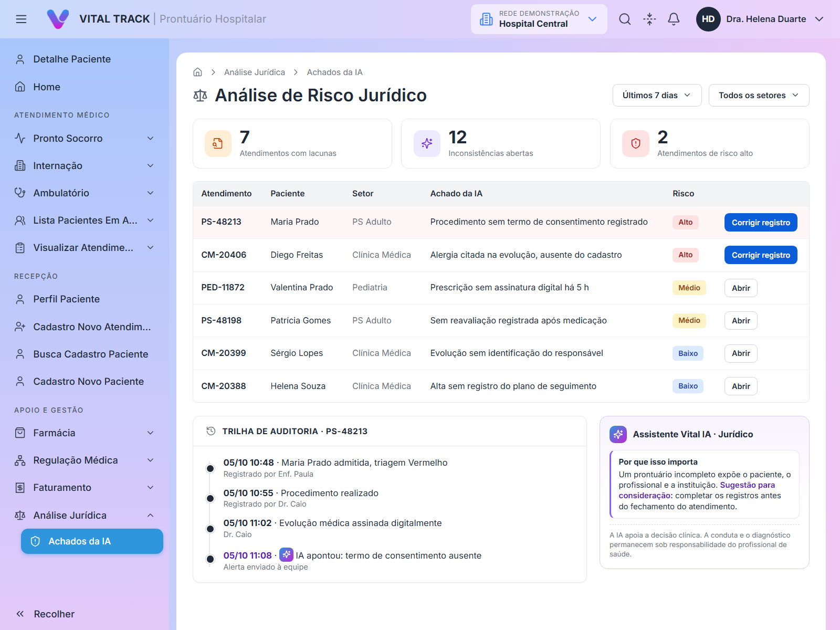Click the building icon in hospital selector
Image resolution: width=840 pixels, height=630 pixels.
coord(487,19)
